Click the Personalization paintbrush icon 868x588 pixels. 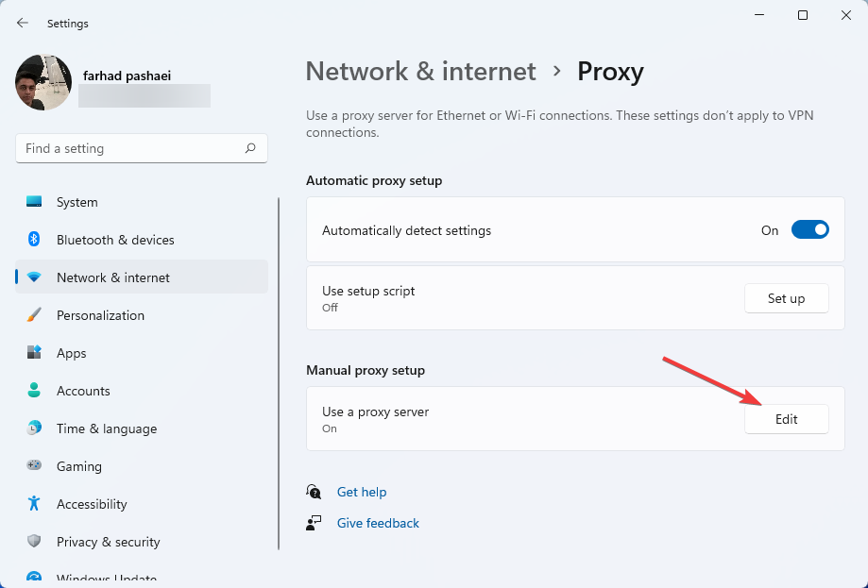34,315
